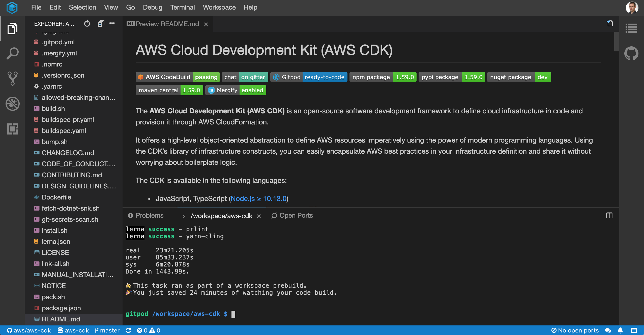Open the File menu
This screenshot has height=335, width=644.
tap(36, 7)
